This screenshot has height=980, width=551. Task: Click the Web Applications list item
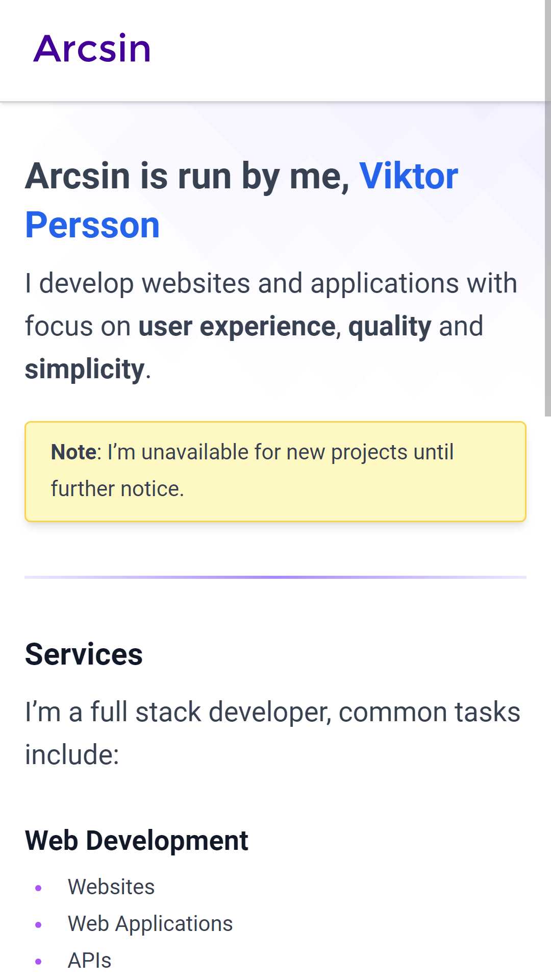point(150,924)
